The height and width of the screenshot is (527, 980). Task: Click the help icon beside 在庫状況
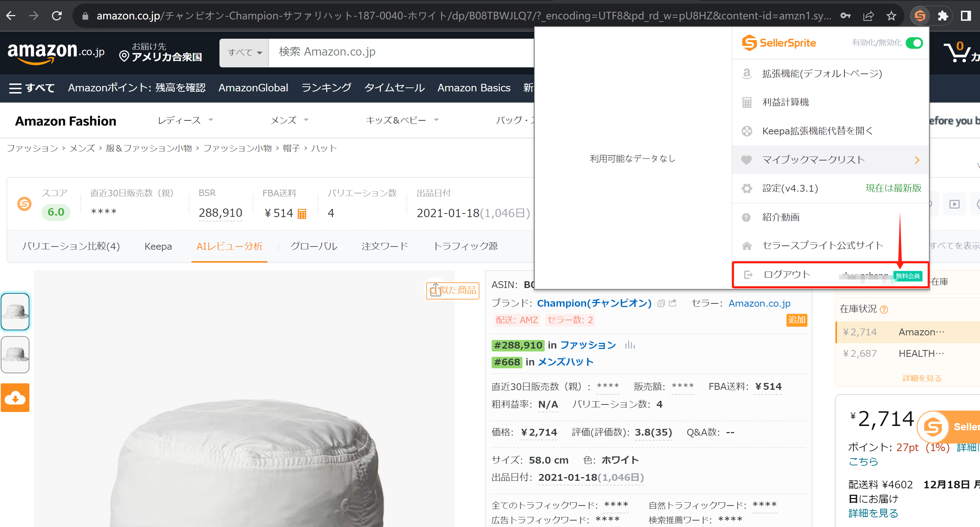point(884,310)
